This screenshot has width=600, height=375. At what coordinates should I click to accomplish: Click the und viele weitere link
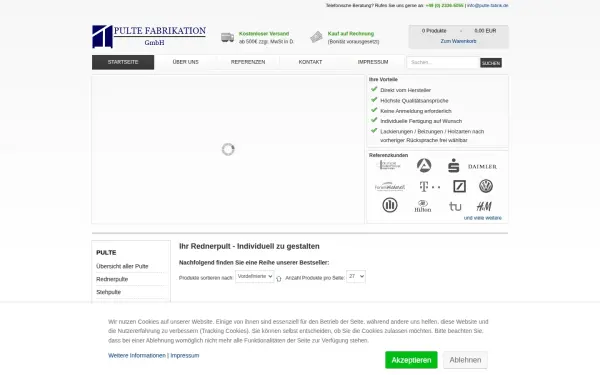click(483, 218)
